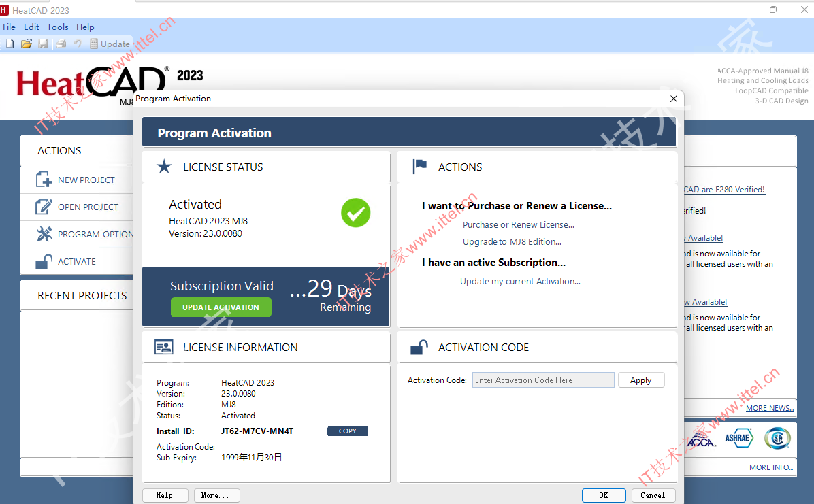Open the Tools menu
The height and width of the screenshot is (504, 814).
pyautogui.click(x=57, y=27)
